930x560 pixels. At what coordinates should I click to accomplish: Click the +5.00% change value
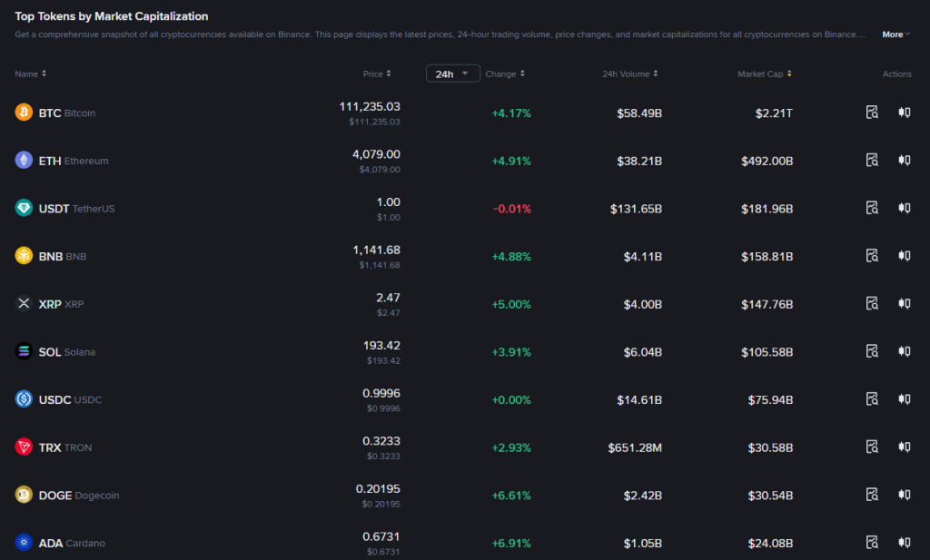tap(511, 304)
